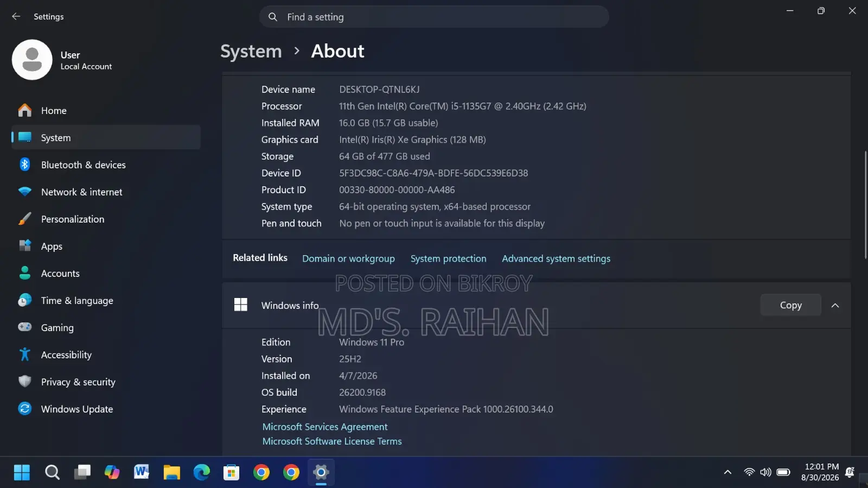This screenshot has height=488, width=868.
Task: Click the Settings gear on taskbar
Action: click(x=321, y=472)
